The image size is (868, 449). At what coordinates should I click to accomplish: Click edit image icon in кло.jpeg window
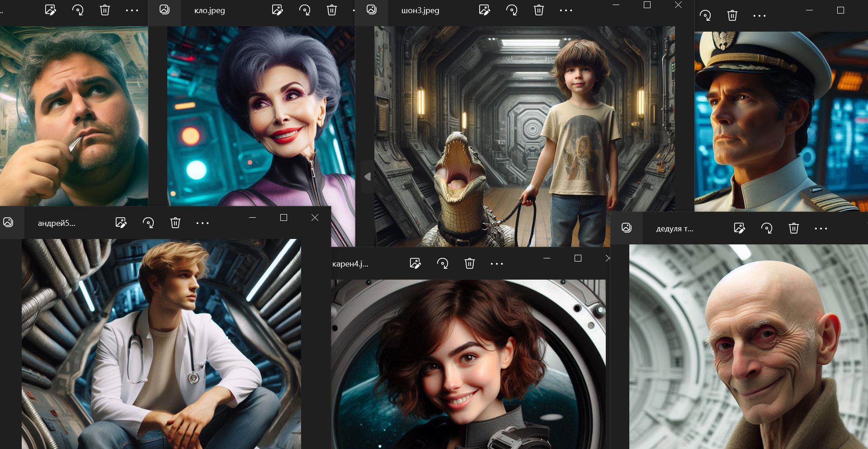277,10
